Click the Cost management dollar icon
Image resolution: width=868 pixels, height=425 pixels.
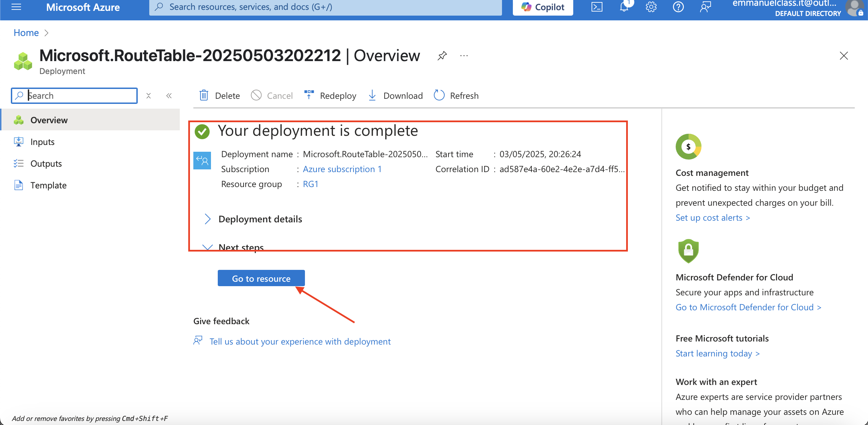tap(689, 147)
